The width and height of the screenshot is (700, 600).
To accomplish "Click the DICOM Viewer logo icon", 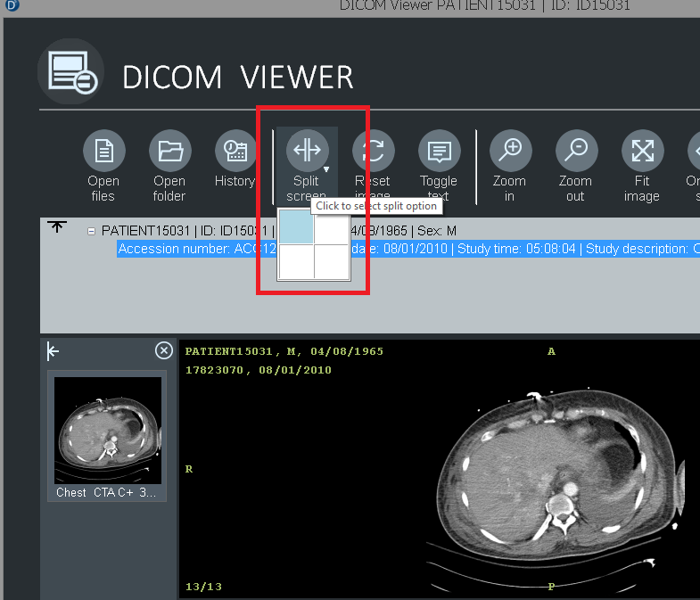I will click(x=71, y=77).
